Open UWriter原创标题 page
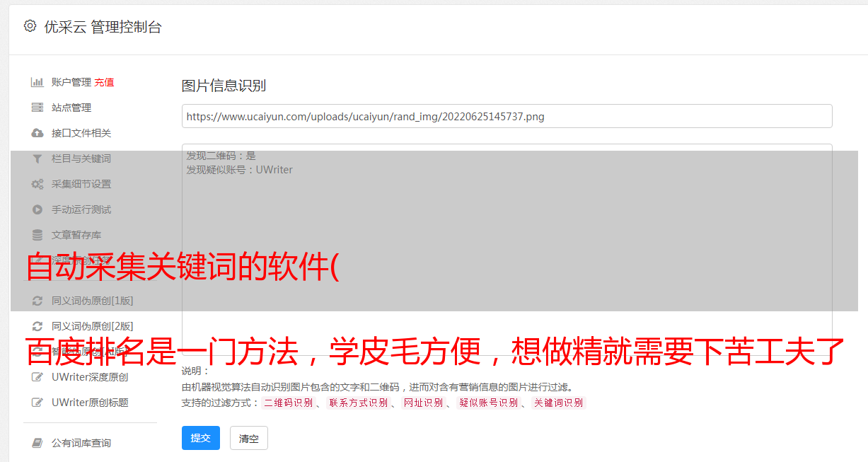 90,403
